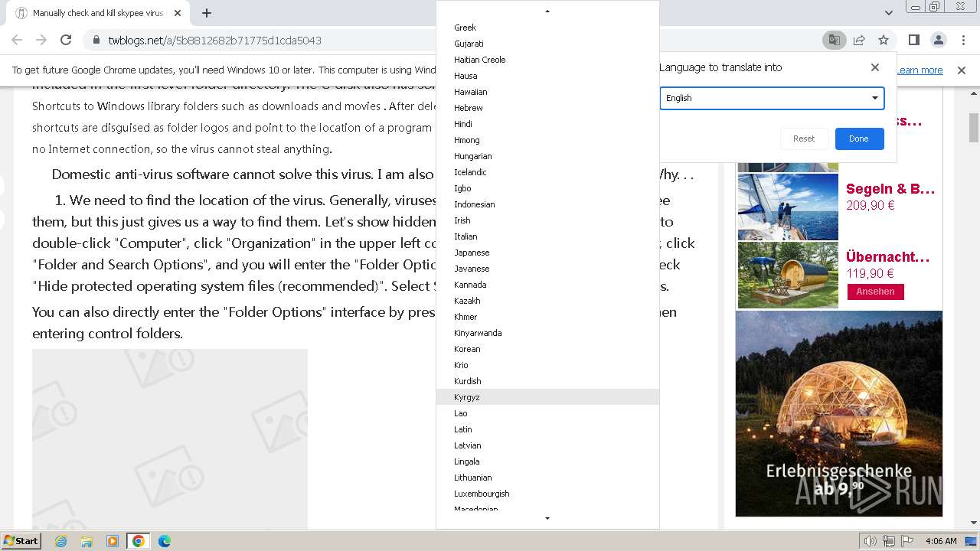
Task: Choose Kinyarwanda language
Action: click(x=547, y=333)
